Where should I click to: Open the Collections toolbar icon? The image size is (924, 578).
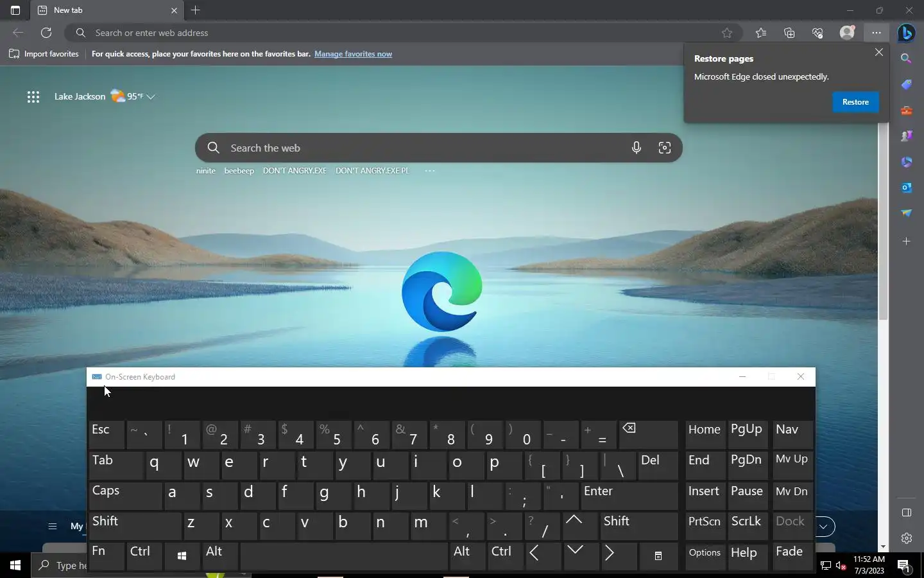click(789, 33)
